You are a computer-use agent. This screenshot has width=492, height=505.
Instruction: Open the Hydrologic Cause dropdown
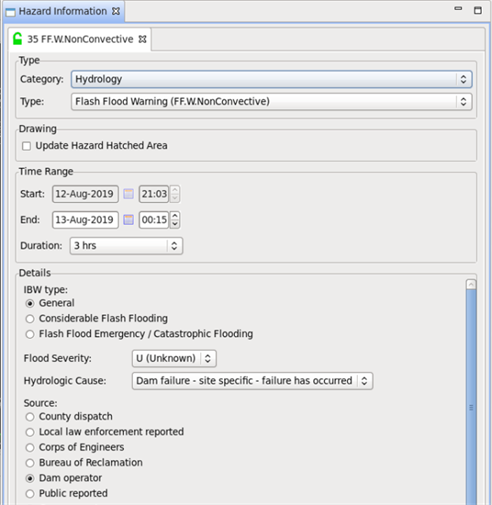tap(252, 381)
